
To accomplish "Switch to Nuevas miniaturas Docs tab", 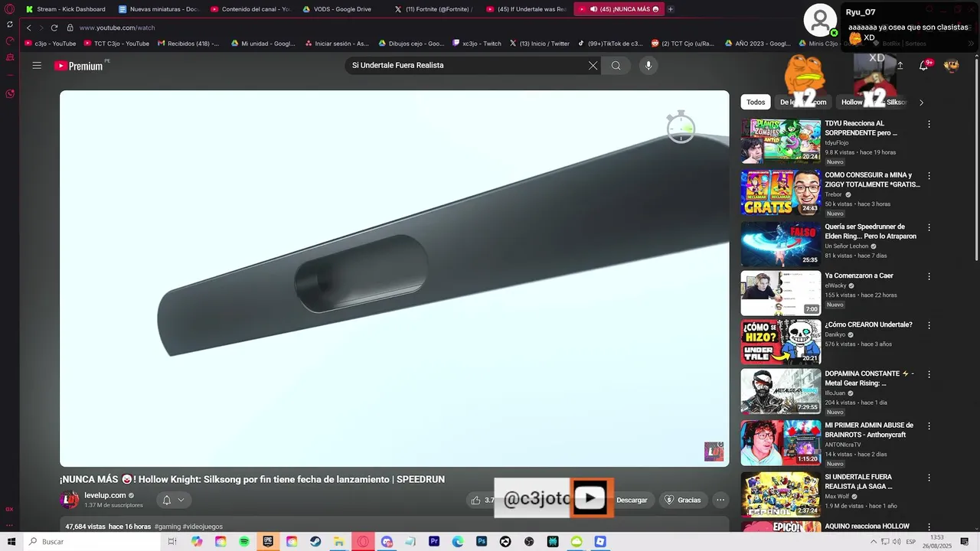I will (159, 9).
